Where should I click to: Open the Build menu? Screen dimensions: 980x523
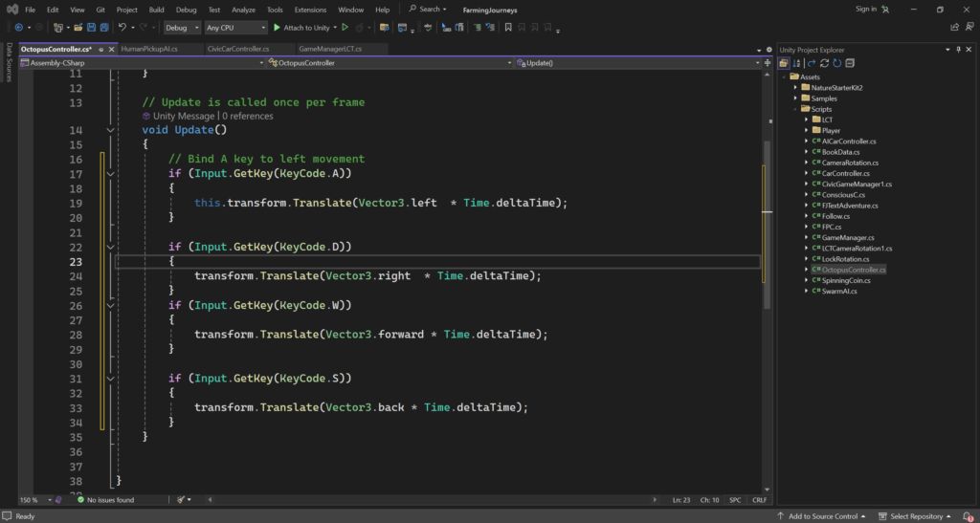pos(157,10)
